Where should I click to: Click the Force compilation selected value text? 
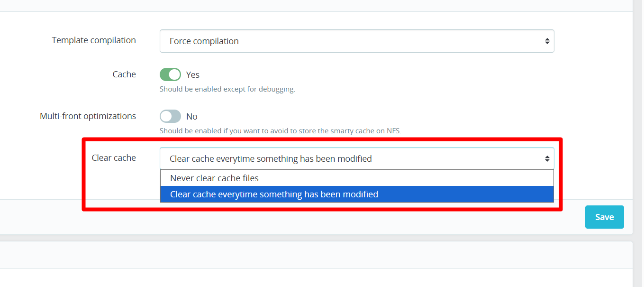point(204,41)
